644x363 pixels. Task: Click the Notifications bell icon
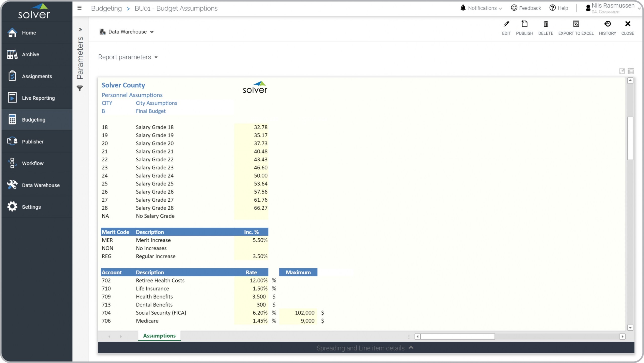[x=463, y=8]
